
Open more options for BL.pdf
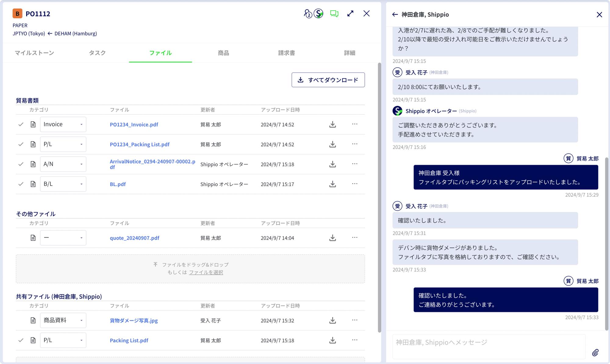[x=355, y=184]
